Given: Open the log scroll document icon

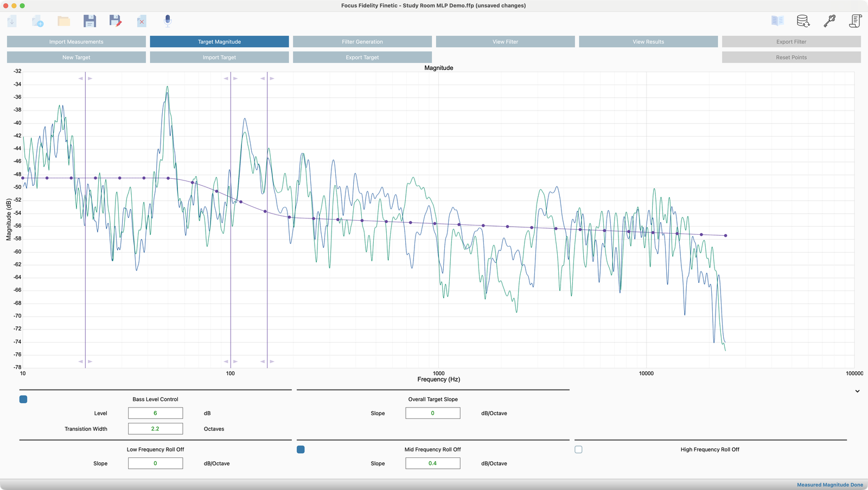Looking at the screenshot, I should click(x=856, y=21).
